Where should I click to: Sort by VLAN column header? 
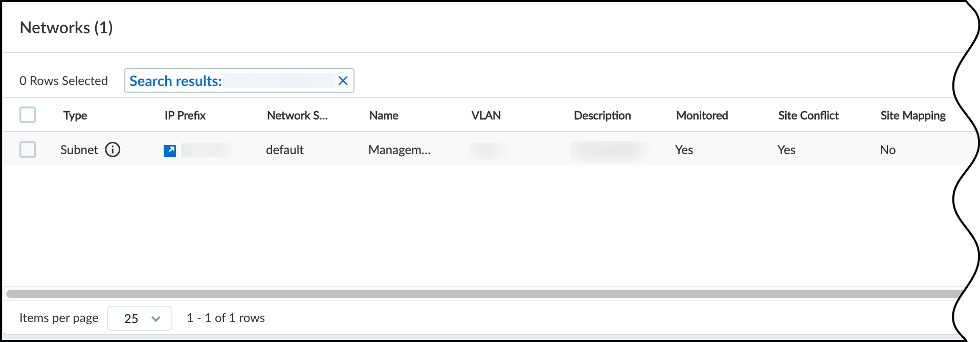click(486, 116)
